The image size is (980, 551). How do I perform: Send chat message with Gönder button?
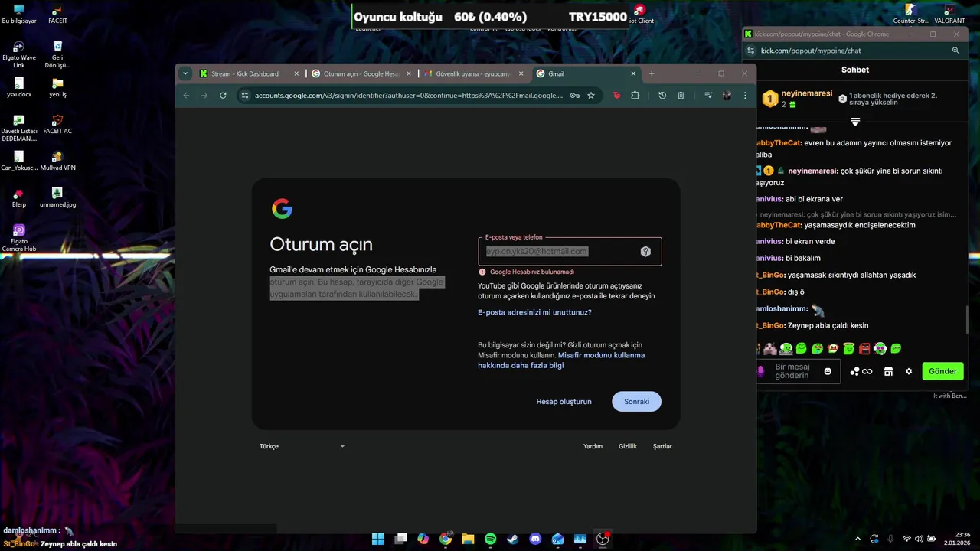(942, 371)
